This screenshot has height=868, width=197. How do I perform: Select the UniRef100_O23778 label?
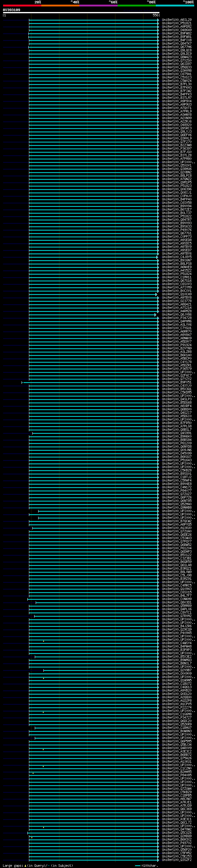(x=176, y=301)
